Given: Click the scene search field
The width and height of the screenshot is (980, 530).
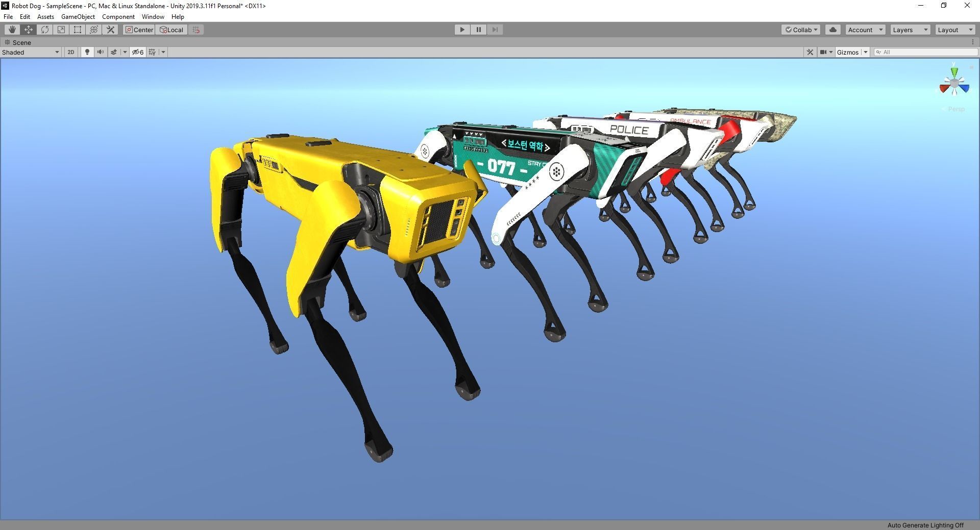Looking at the screenshot, I should [926, 52].
